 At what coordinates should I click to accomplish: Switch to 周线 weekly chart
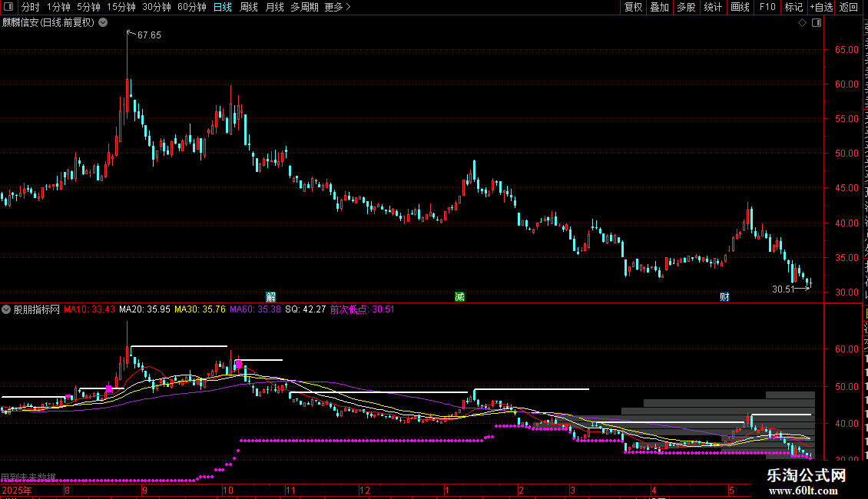click(249, 7)
